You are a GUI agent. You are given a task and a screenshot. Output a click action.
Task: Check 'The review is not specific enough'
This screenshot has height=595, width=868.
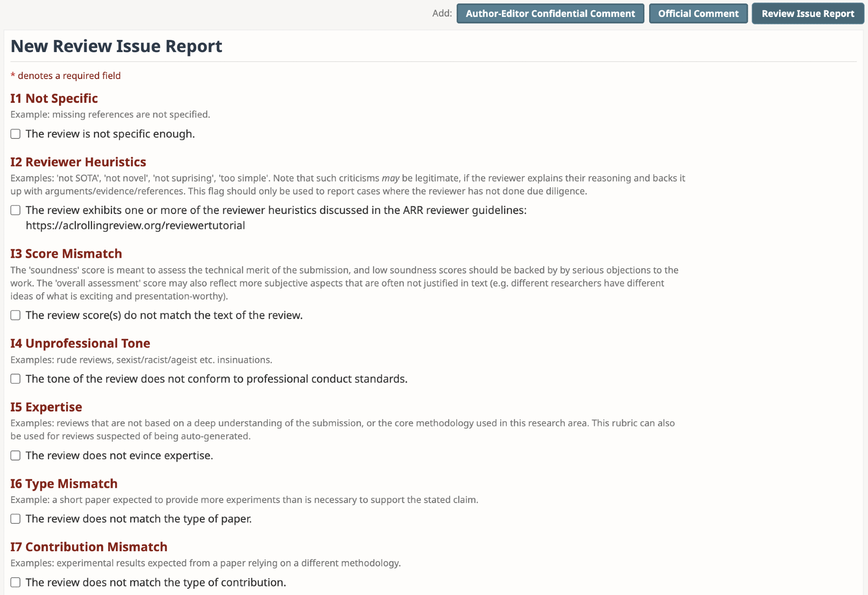pos(16,134)
